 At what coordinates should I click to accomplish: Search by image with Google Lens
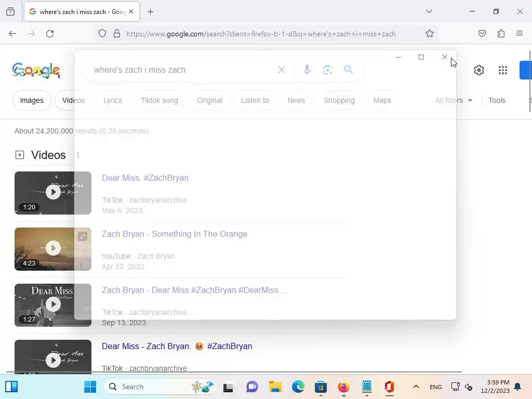click(327, 70)
